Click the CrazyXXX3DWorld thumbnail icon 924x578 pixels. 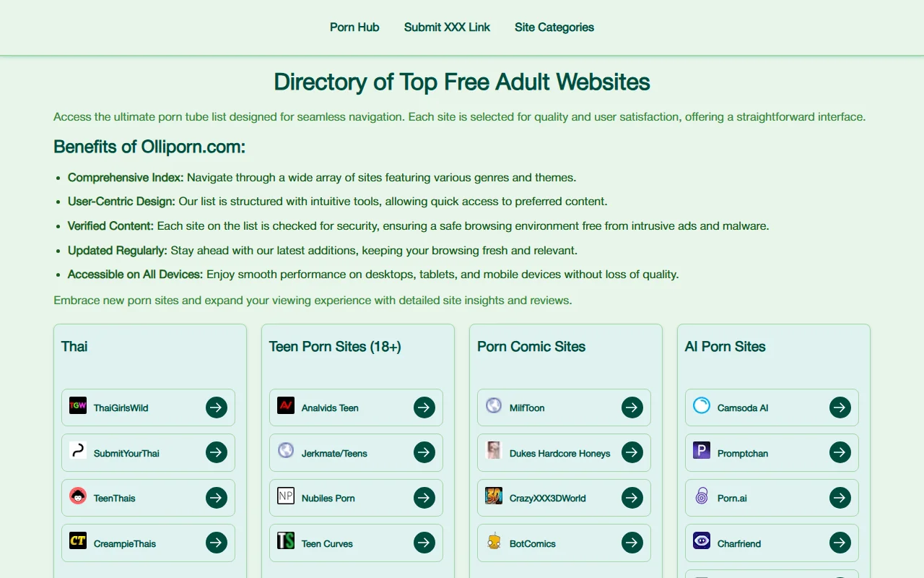(x=493, y=497)
